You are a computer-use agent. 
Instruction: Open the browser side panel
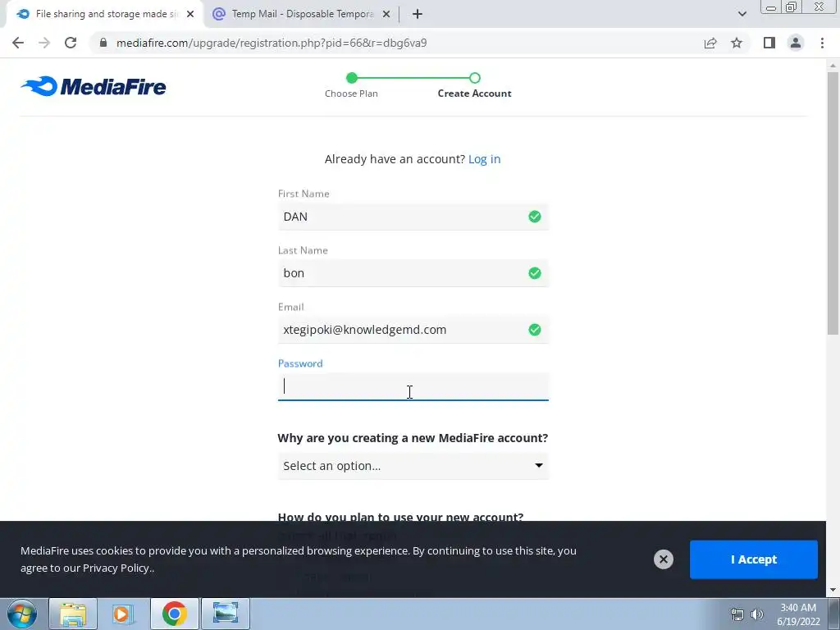[x=769, y=43]
